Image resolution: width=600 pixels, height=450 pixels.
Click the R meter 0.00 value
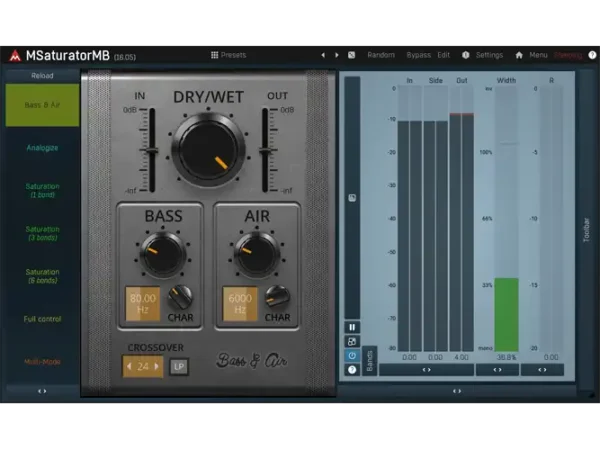pos(551,357)
